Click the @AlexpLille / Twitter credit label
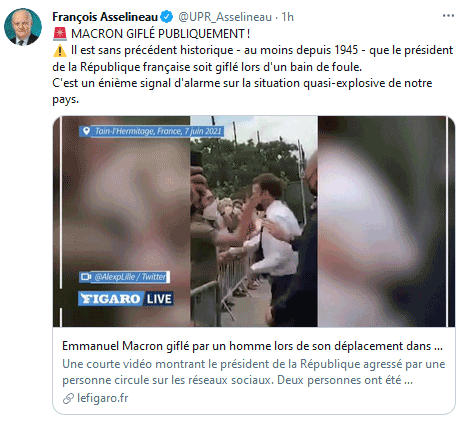The image size is (465, 423). pos(130,277)
